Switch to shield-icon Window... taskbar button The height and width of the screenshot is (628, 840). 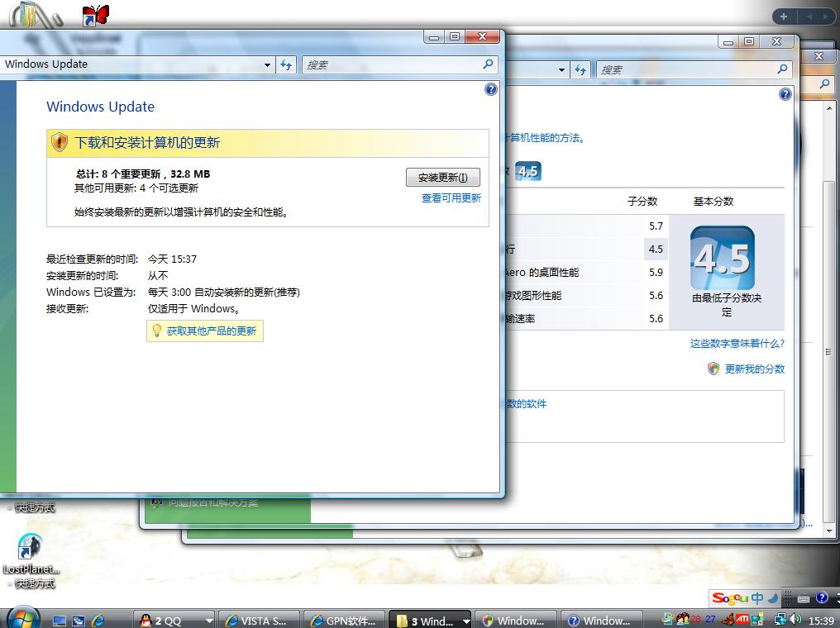pyautogui.click(x=516, y=621)
